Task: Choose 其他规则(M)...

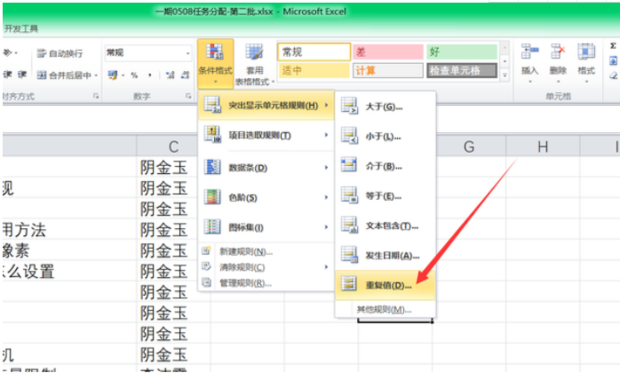Action: tap(386, 309)
